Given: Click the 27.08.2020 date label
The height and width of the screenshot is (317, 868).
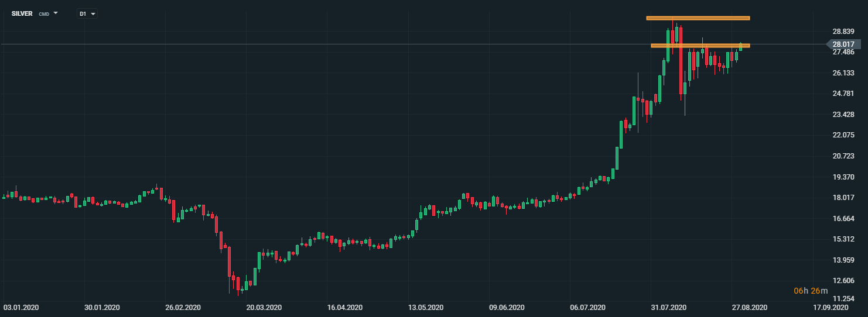Looking at the screenshot, I should [x=750, y=307].
